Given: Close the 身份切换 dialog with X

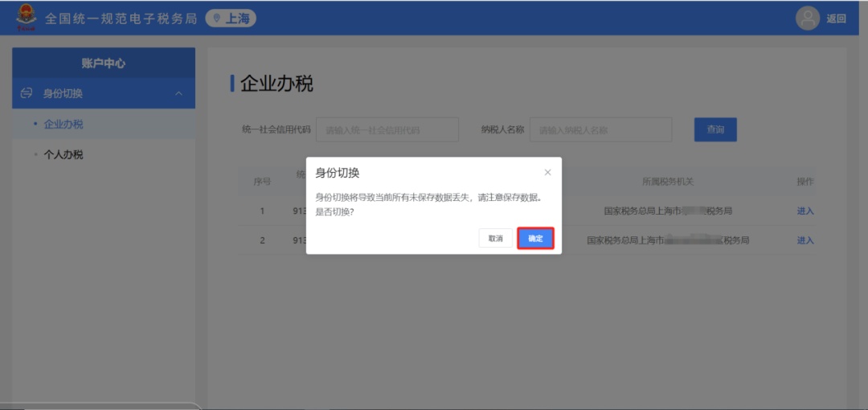Looking at the screenshot, I should (547, 172).
